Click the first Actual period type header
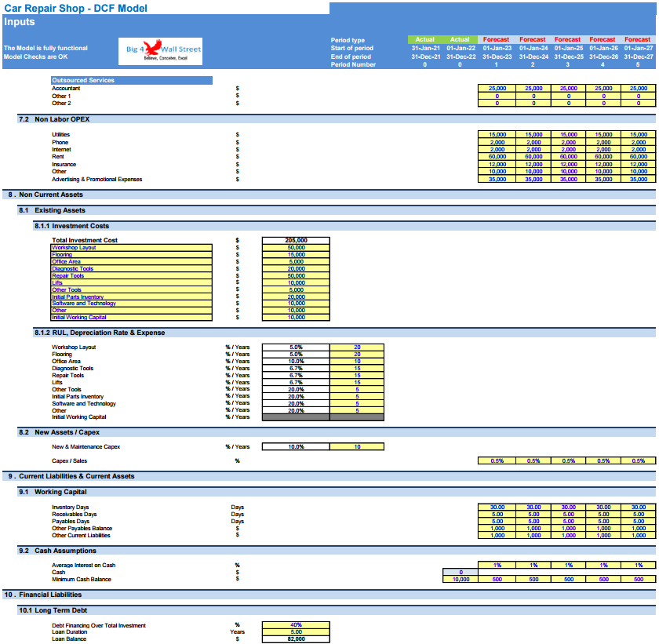The image size is (659, 644). pos(425,39)
